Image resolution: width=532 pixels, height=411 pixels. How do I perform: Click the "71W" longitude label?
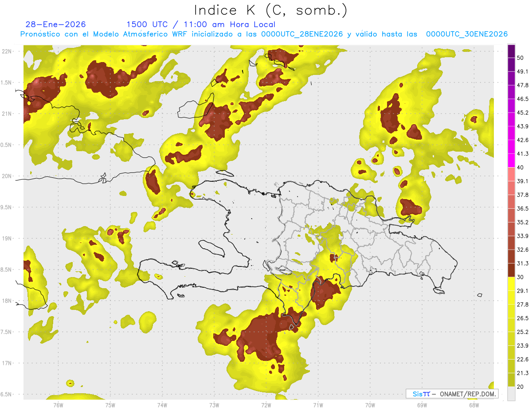tap(318, 405)
